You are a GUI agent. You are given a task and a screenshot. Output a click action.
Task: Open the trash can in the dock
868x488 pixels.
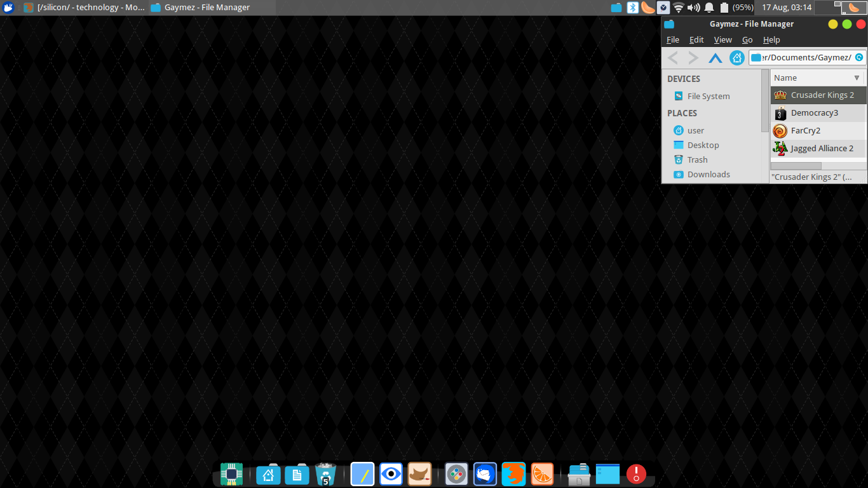click(x=325, y=474)
